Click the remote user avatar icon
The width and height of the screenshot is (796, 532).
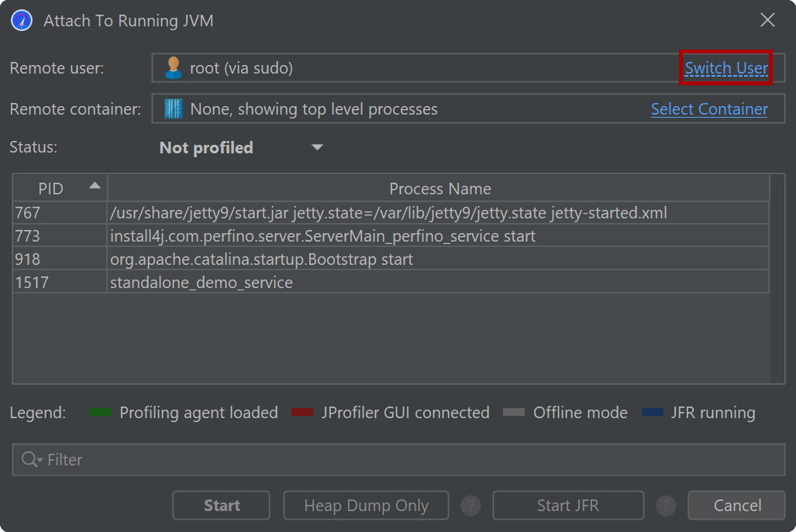[x=173, y=68]
